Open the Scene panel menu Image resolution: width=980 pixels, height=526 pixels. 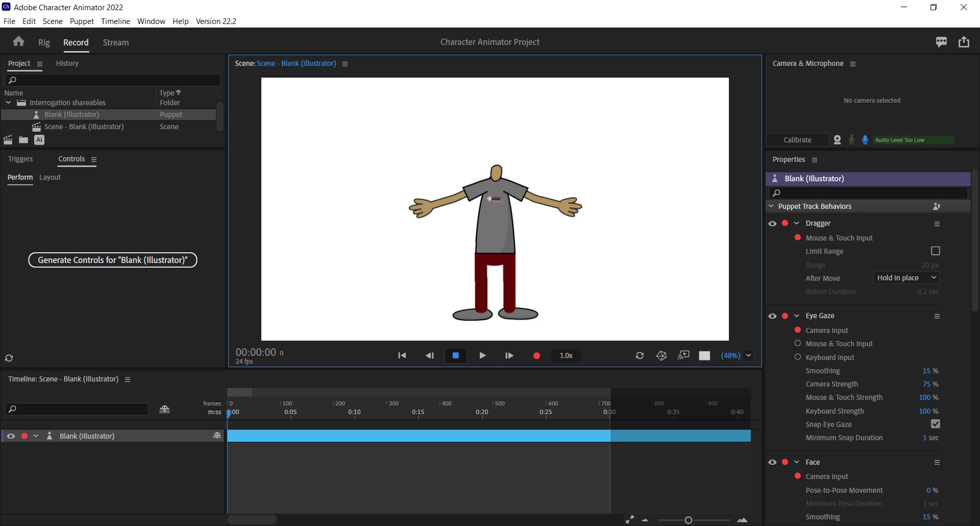345,64
